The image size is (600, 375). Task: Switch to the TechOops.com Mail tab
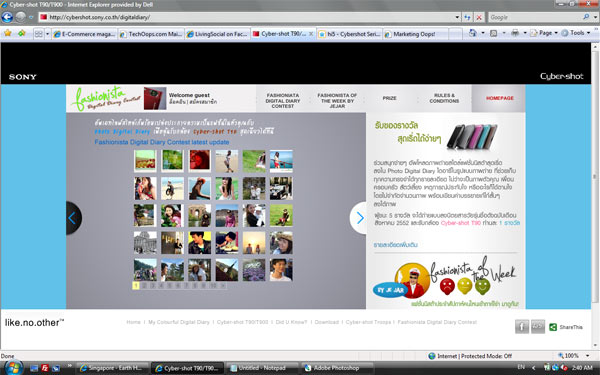click(x=151, y=34)
